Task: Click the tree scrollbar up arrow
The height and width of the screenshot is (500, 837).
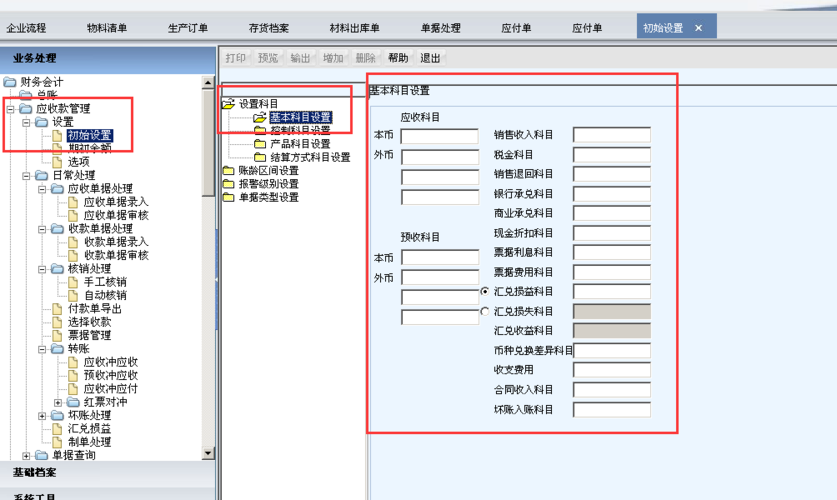Action: click(x=208, y=82)
